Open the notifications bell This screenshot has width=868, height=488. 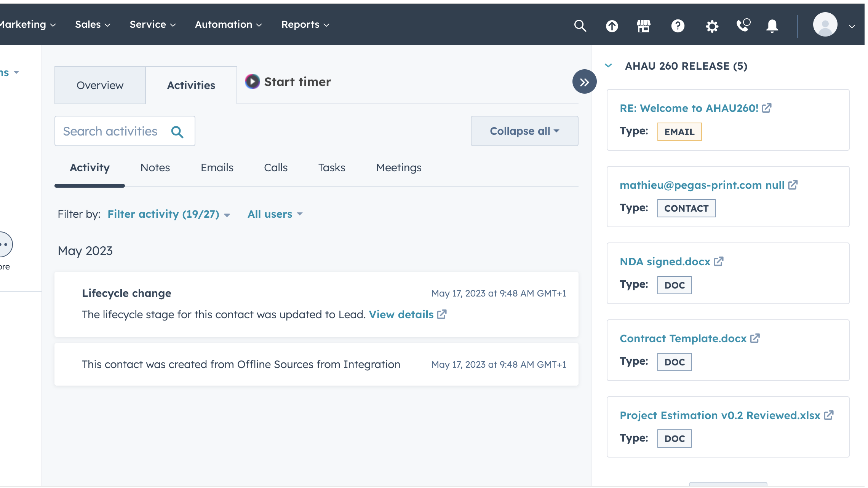[772, 26]
